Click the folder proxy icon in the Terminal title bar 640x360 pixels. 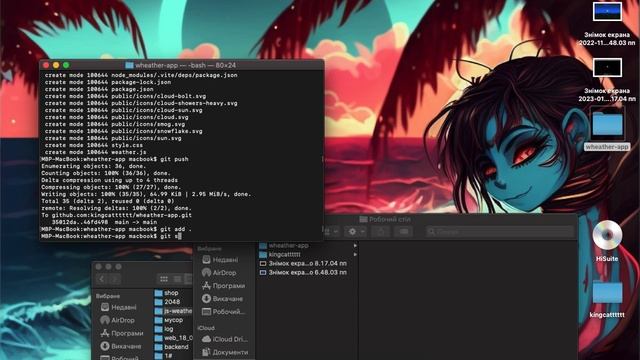click(x=129, y=65)
